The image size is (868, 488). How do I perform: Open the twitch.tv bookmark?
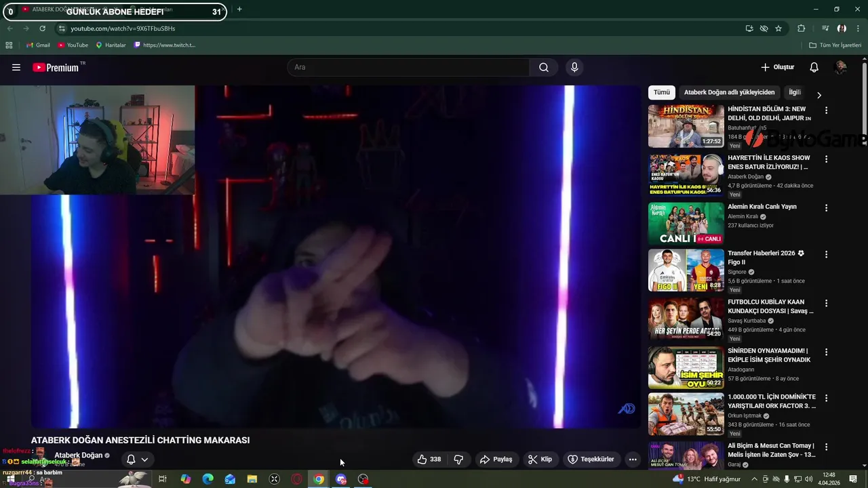click(x=165, y=45)
